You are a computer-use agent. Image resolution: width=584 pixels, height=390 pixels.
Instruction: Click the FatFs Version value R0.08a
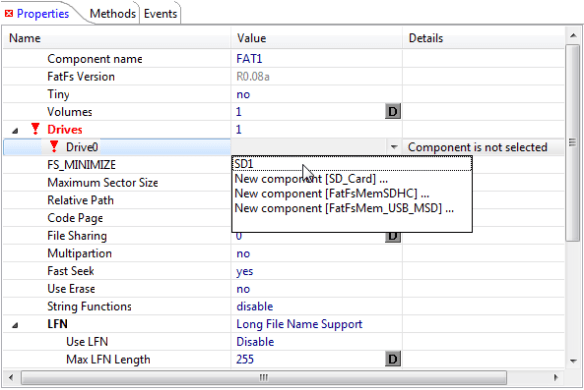(253, 77)
